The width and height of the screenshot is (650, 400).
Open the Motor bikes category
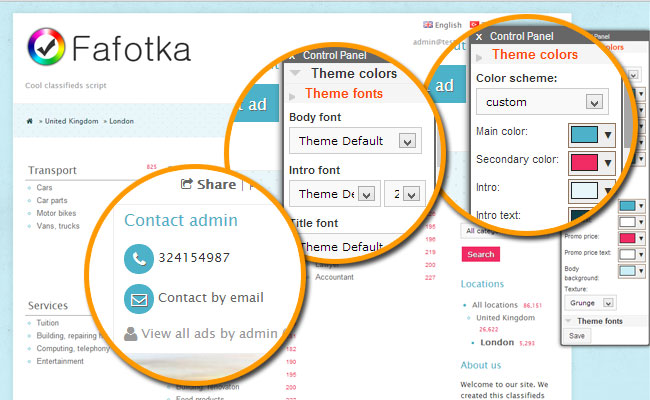[x=56, y=213]
